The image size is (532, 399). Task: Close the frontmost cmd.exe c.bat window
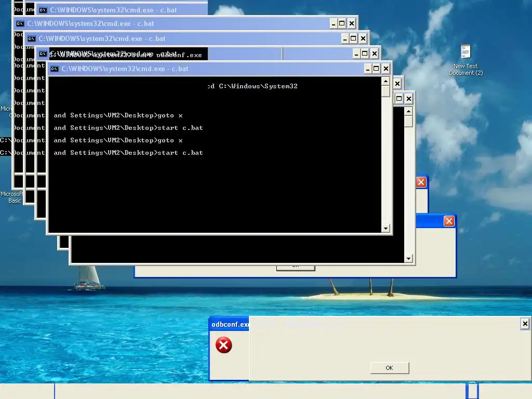(x=386, y=69)
